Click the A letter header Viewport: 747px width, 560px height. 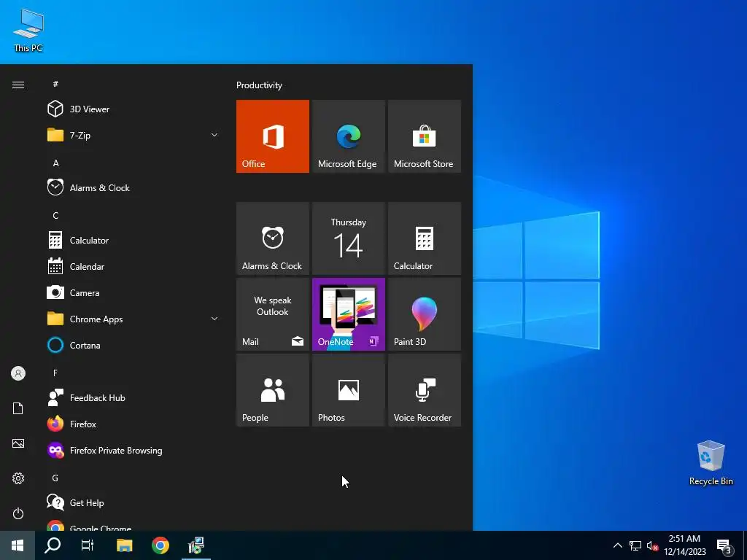click(55, 163)
